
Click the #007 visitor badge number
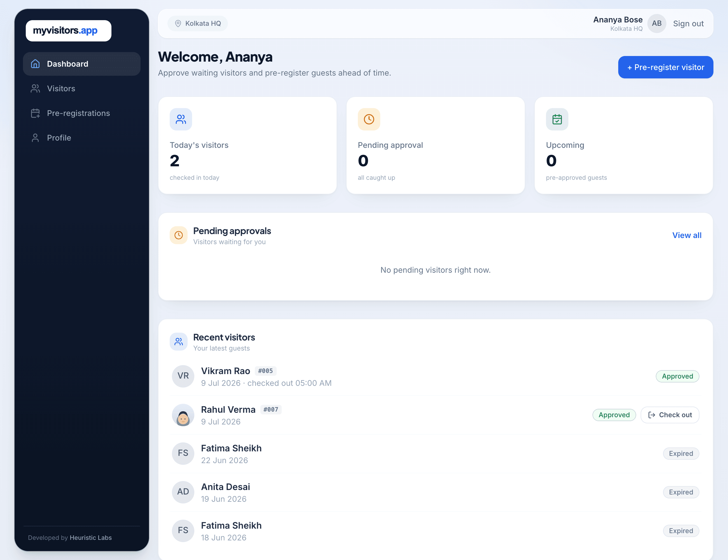coord(271,409)
